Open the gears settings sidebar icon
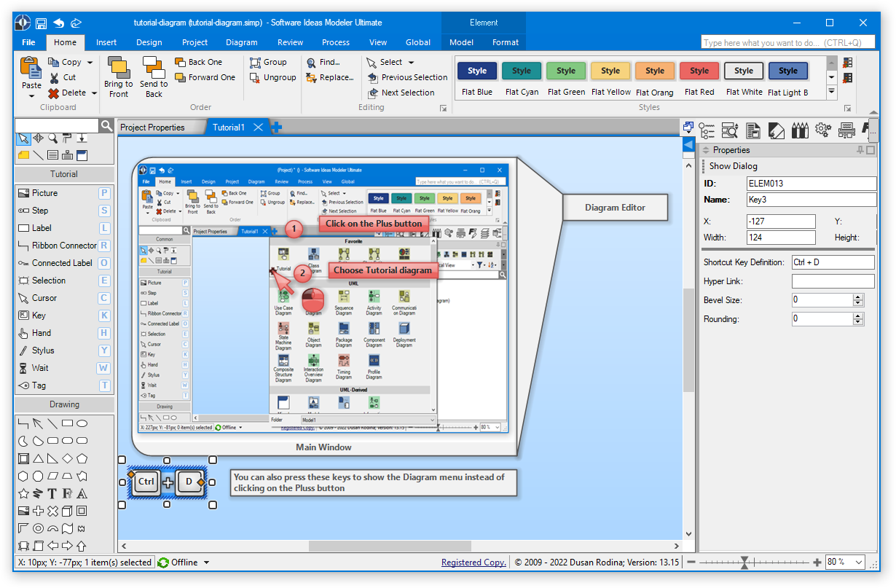Screen dimensions: 896x588 click(823, 130)
